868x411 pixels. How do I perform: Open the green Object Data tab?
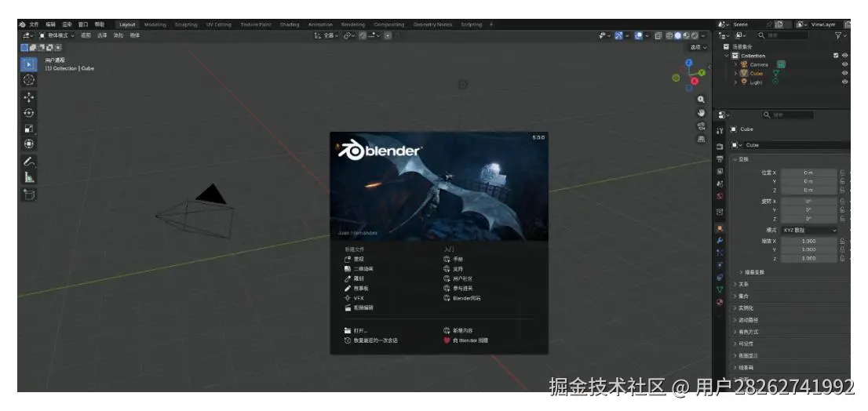pos(720,289)
